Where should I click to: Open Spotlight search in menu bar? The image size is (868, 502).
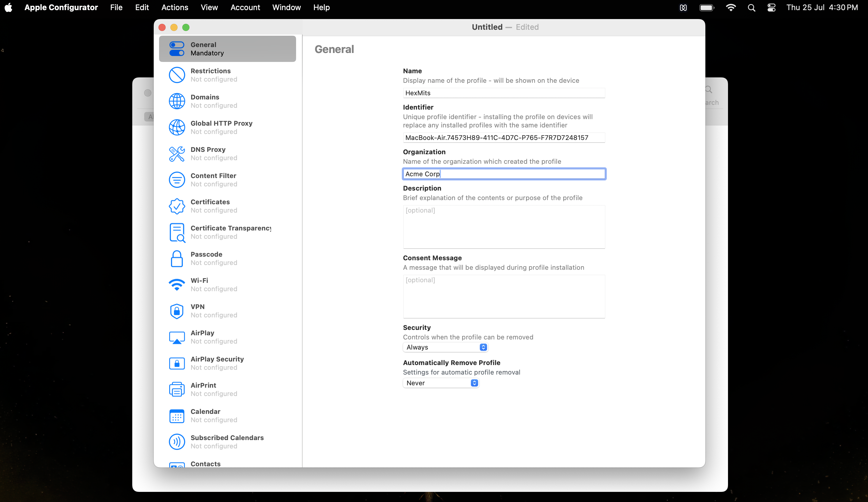coord(751,7)
